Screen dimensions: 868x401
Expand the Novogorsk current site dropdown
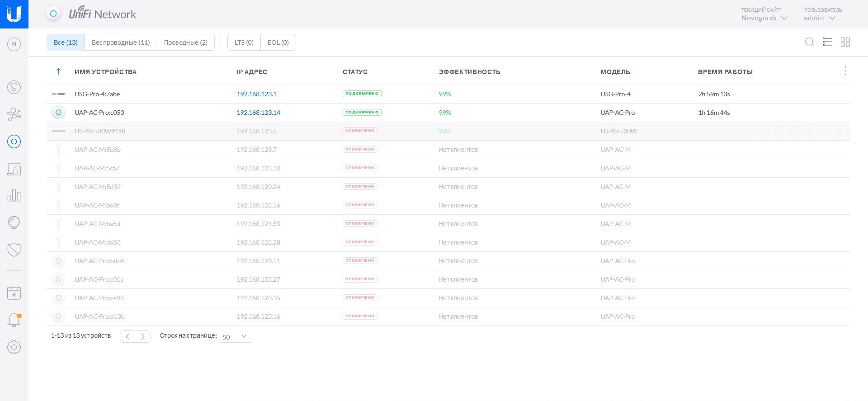(764, 18)
